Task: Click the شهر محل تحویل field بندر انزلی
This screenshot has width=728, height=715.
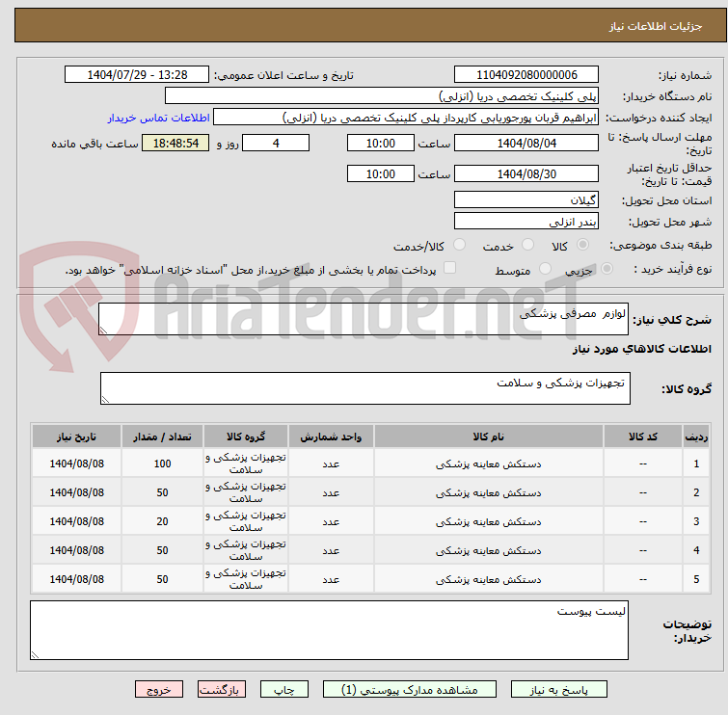Action: coord(526,222)
